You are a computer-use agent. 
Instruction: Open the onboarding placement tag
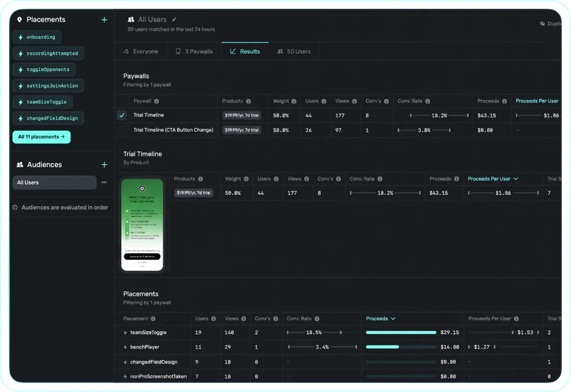tap(37, 37)
